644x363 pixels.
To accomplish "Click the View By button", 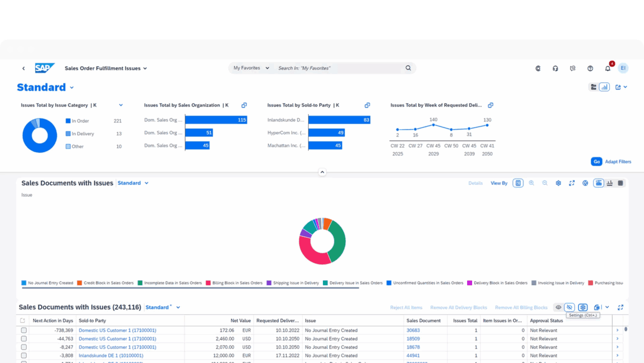I will (499, 183).
